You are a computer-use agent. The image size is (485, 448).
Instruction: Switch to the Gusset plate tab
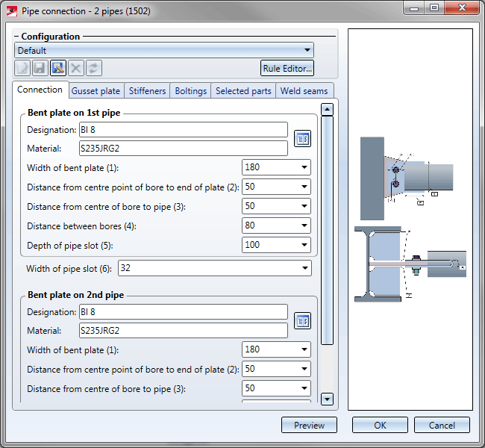tap(95, 91)
